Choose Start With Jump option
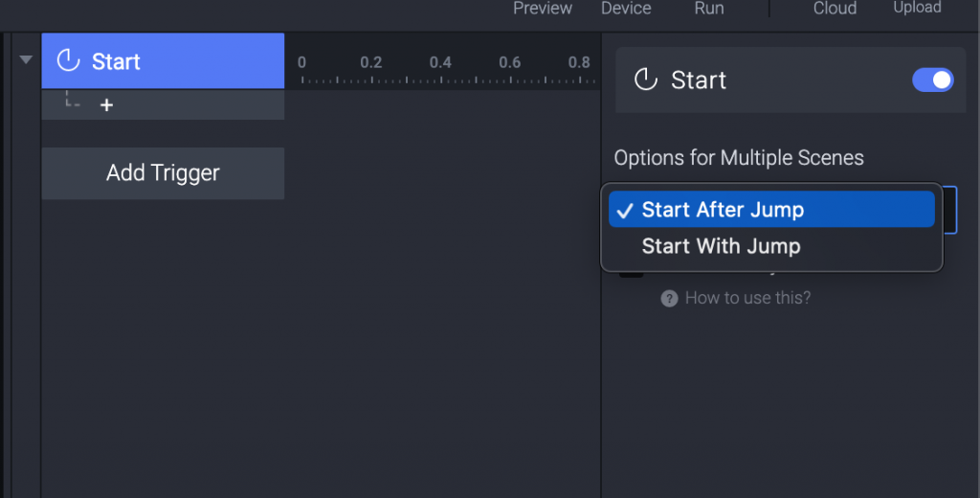 pos(721,246)
